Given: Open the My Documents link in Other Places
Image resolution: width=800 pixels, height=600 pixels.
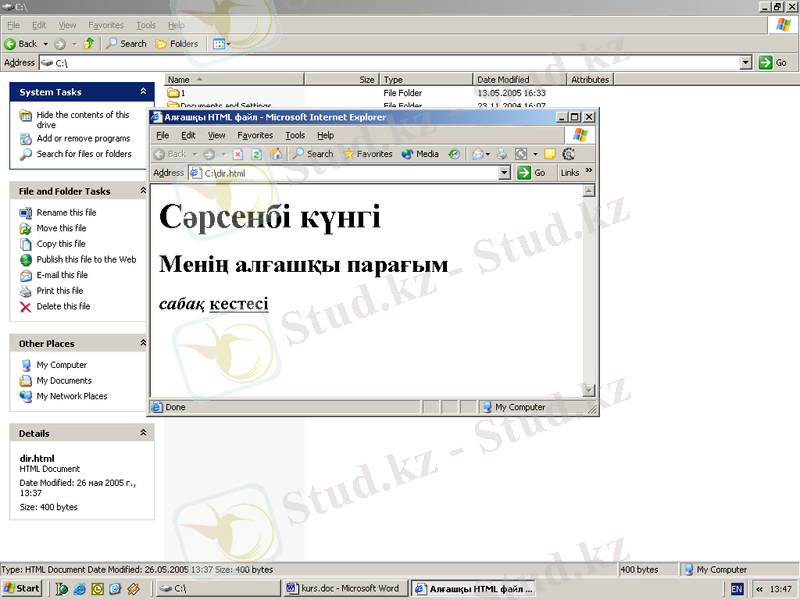Looking at the screenshot, I should [x=64, y=381].
